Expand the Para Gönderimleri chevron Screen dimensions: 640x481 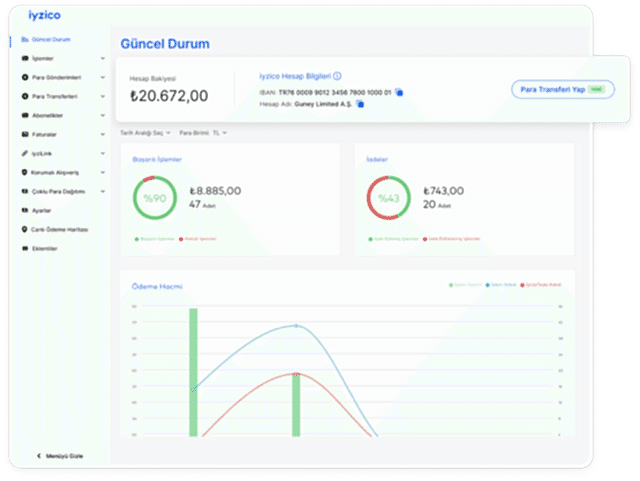pos(102,77)
